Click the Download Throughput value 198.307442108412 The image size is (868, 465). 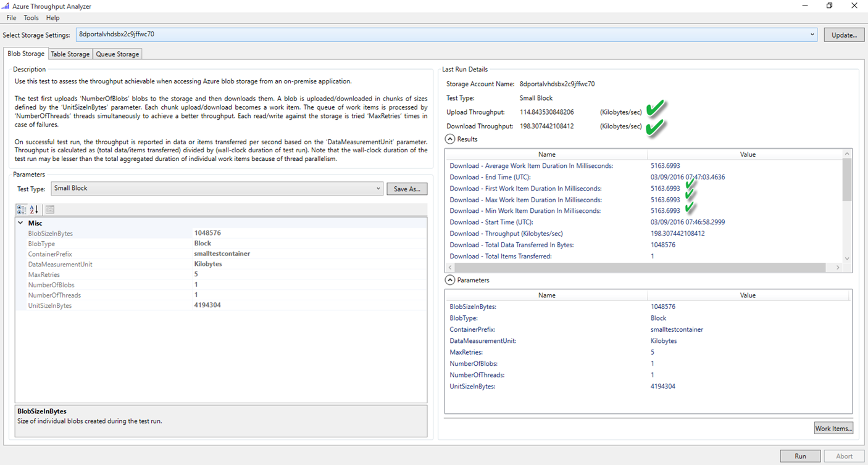(546, 126)
